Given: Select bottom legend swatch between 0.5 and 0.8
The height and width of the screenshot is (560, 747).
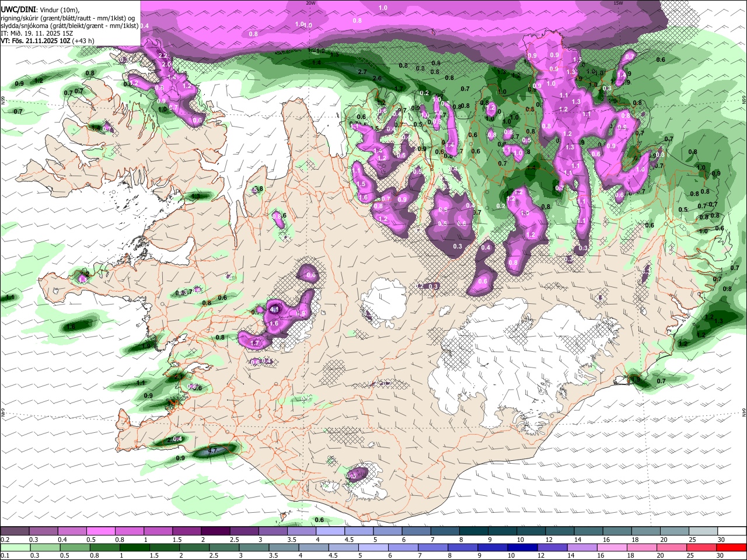Looking at the screenshot, I should (75, 547).
